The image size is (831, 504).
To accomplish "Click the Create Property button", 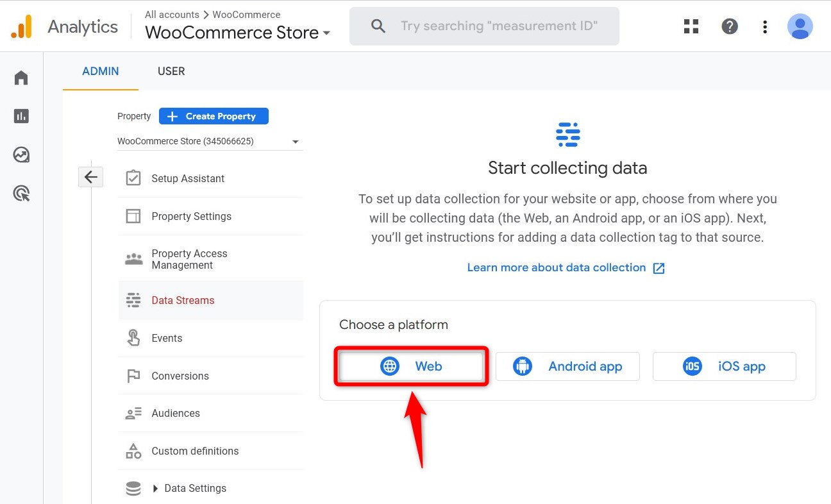I will point(214,116).
